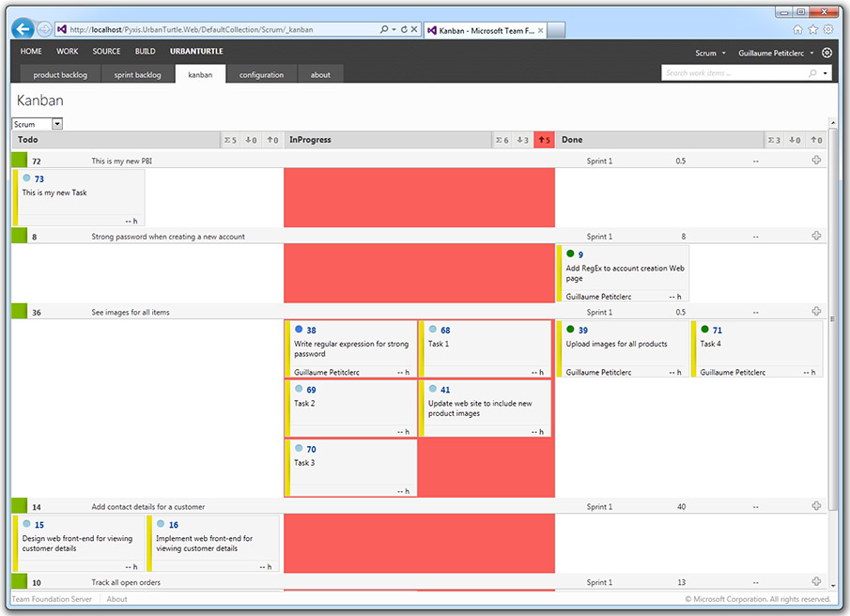Switch to the product backlog tab
The height and width of the screenshot is (616, 850).
(x=59, y=74)
